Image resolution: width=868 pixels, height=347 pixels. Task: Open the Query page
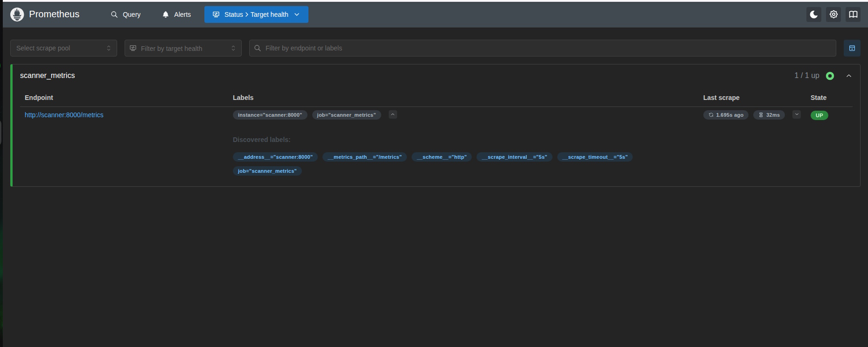pyautogui.click(x=126, y=14)
